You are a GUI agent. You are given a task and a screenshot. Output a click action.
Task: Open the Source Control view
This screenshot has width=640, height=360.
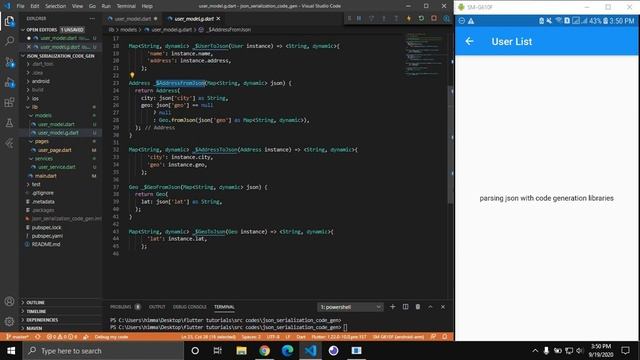point(9,62)
